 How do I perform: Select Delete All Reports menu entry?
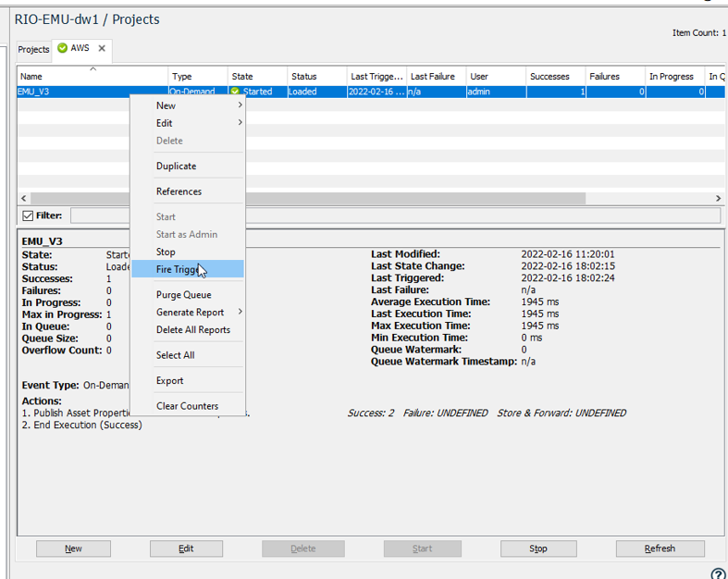pyautogui.click(x=187, y=329)
